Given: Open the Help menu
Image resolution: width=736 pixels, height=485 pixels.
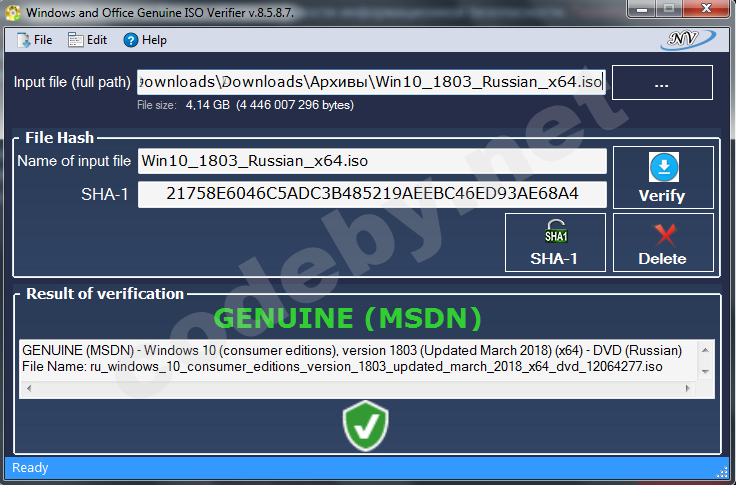Looking at the screenshot, I should [145, 40].
